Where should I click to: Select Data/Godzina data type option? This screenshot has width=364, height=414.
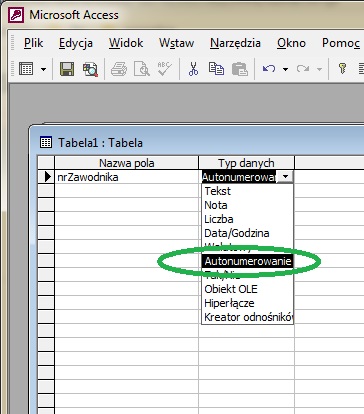(237, 233)
